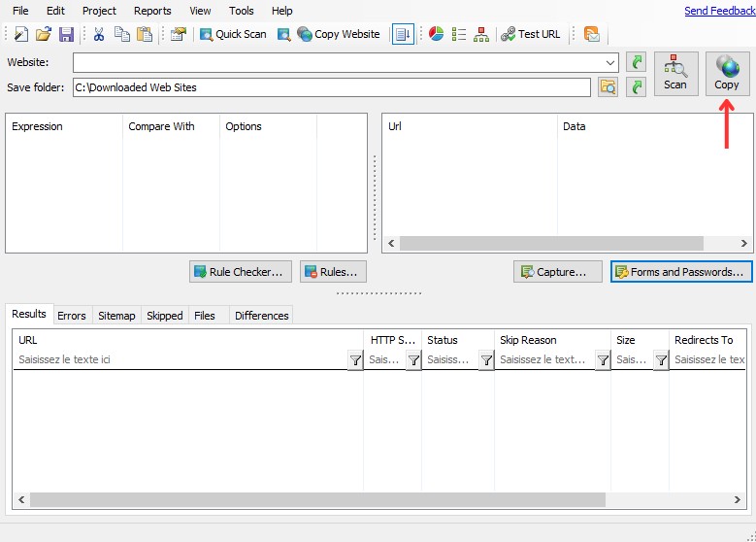Click the Expression column header
This screenshot has width=756, height=542.
click(x=64, y=126)
